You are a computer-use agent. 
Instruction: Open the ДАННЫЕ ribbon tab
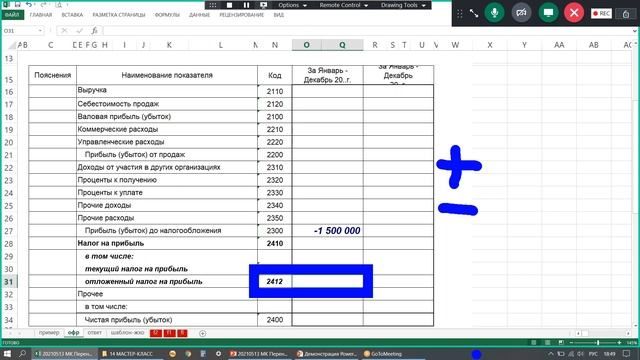point(199,15)
